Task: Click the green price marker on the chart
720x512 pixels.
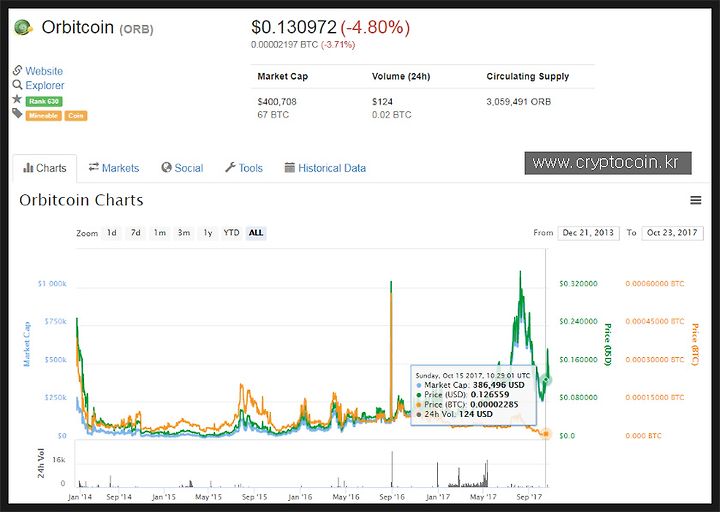Action: (x=546, y=380)
